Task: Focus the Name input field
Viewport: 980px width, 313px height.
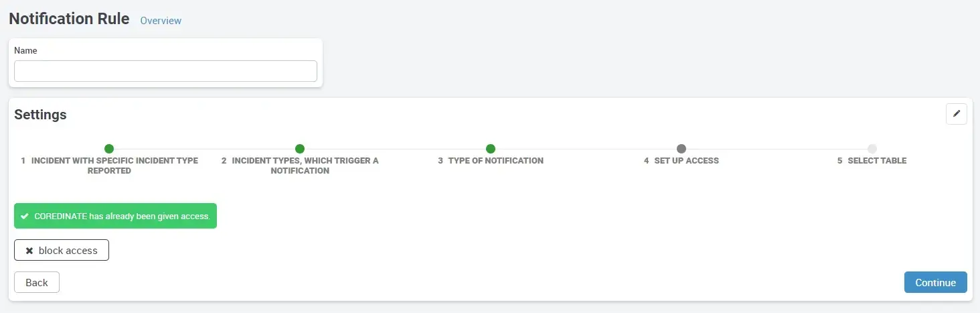Action: tap(165, 71)
